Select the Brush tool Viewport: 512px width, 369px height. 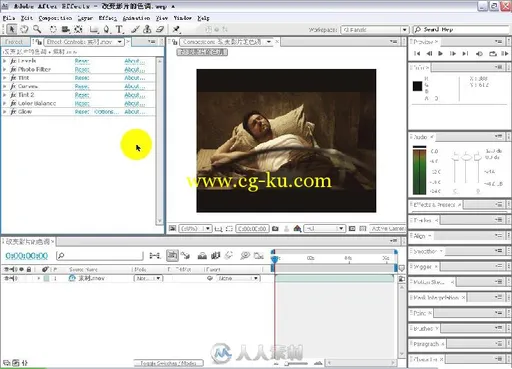tap(135, 29)
